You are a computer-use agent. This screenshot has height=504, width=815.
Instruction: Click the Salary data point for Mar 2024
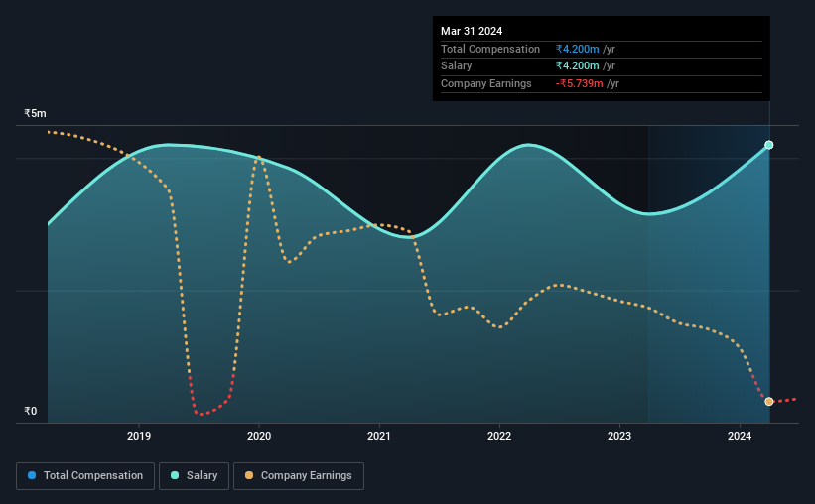click(x=768, y=145)
